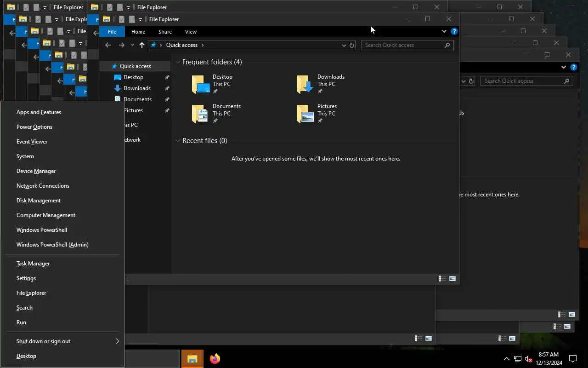The height and width of the screenshot is (368, 588).
Task: Collapse the Recent files group
Action: (178, 141)
